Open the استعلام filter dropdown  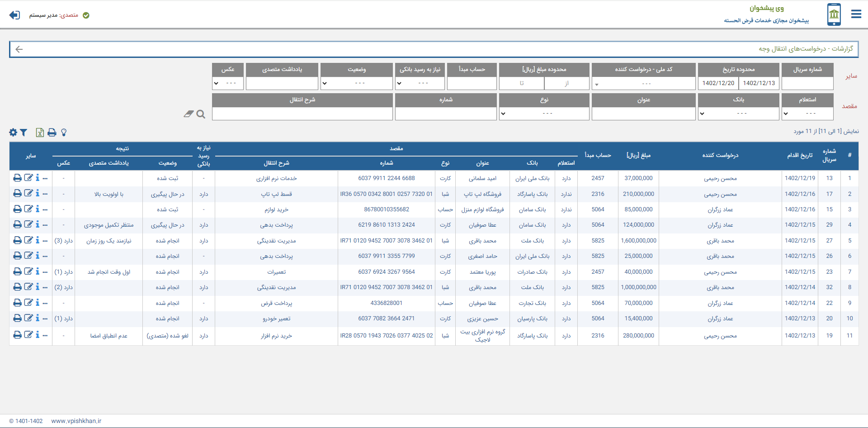pyautogui.click(x=807, y=114)
